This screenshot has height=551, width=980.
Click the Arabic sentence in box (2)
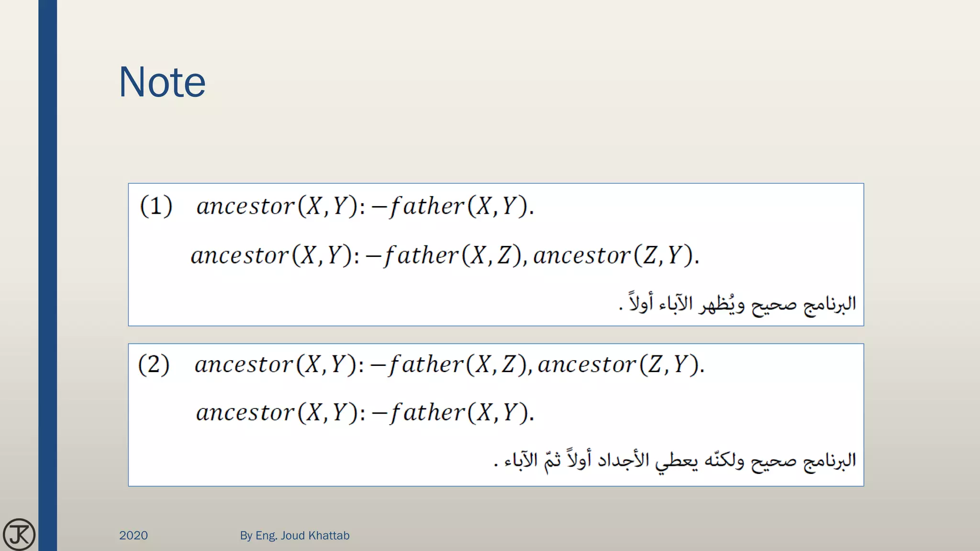point(675,460)
